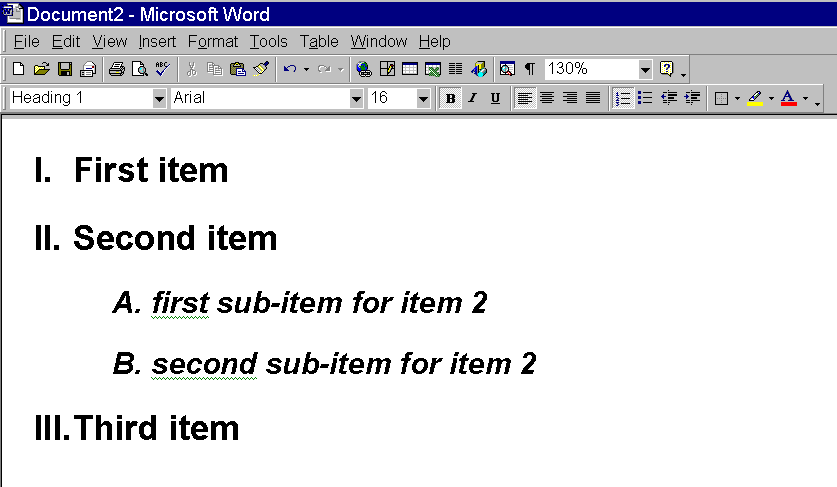Image resolution: width=837 pixels, height=487 pixels.
Task: Expand the Zoom dropdown showing 130%
Action: pyautogui.click(x=645, y=69)
